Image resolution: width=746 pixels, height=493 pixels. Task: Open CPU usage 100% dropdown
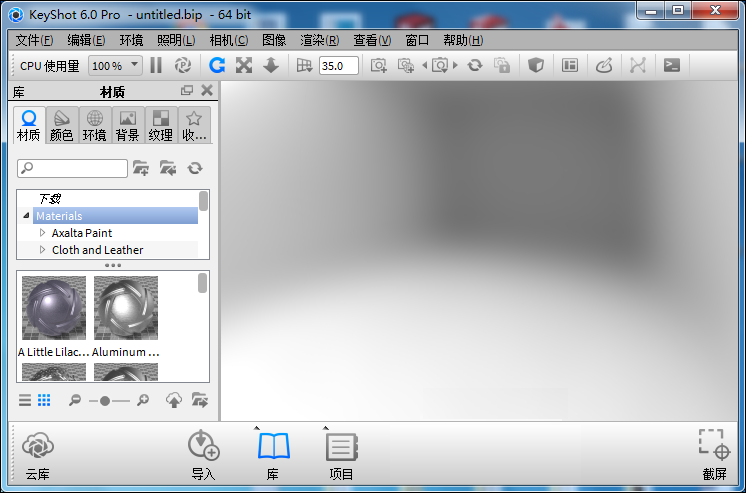click(x=115, y=65)
